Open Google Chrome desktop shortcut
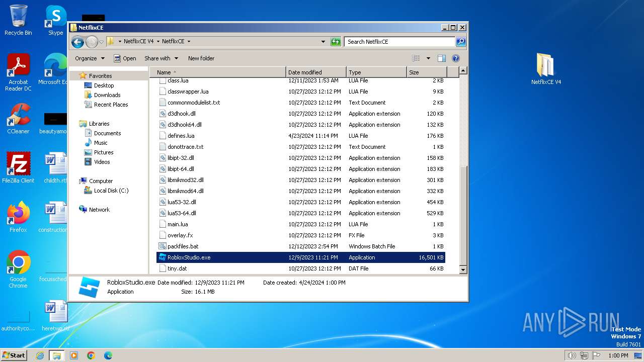Image resolution: width=644 pixels, height=362 pixels. pyautogui.click(x=18, y=269)
